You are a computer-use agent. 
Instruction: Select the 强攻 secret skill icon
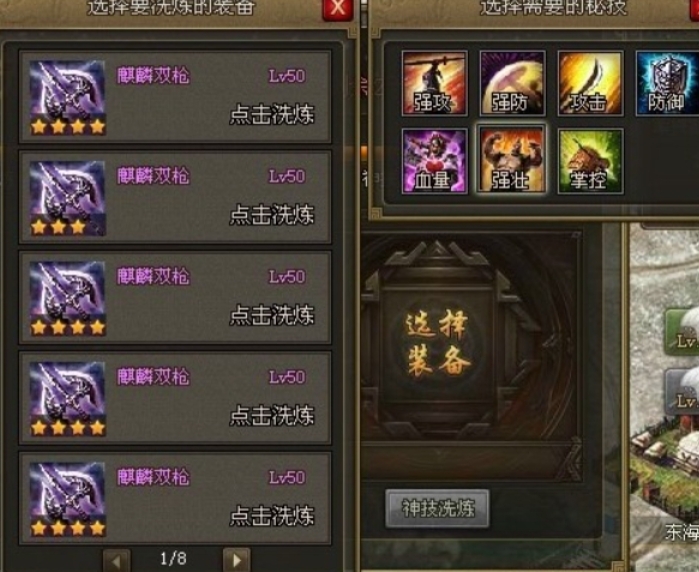pos(435,83)
